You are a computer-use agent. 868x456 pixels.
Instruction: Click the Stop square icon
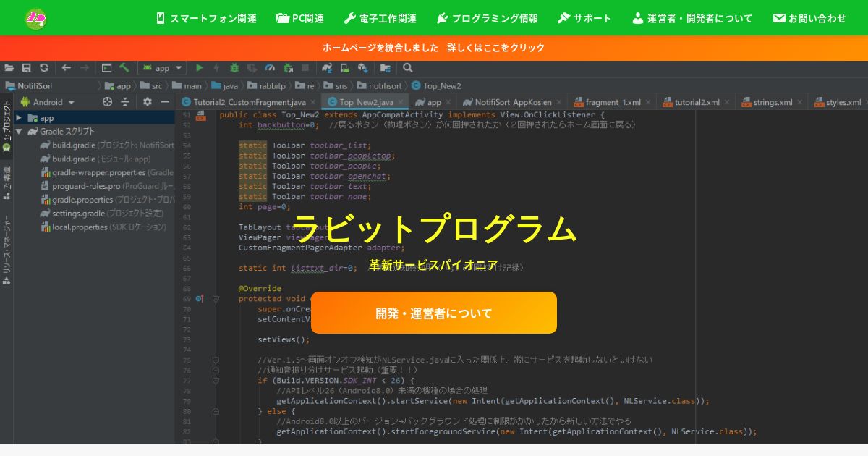point(305,68)
